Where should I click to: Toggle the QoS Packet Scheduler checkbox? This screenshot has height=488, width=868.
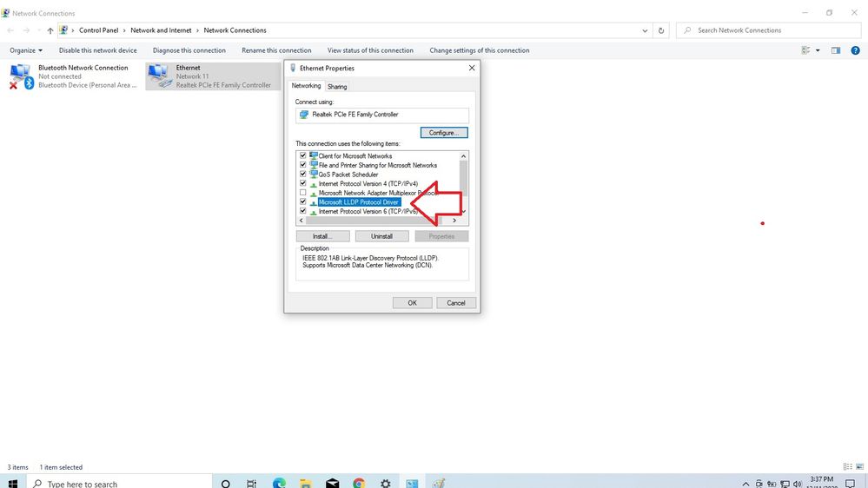coord(303,175)
